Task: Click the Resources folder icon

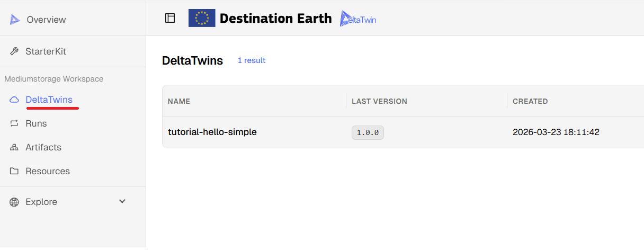Action: (x=14, y=171)
